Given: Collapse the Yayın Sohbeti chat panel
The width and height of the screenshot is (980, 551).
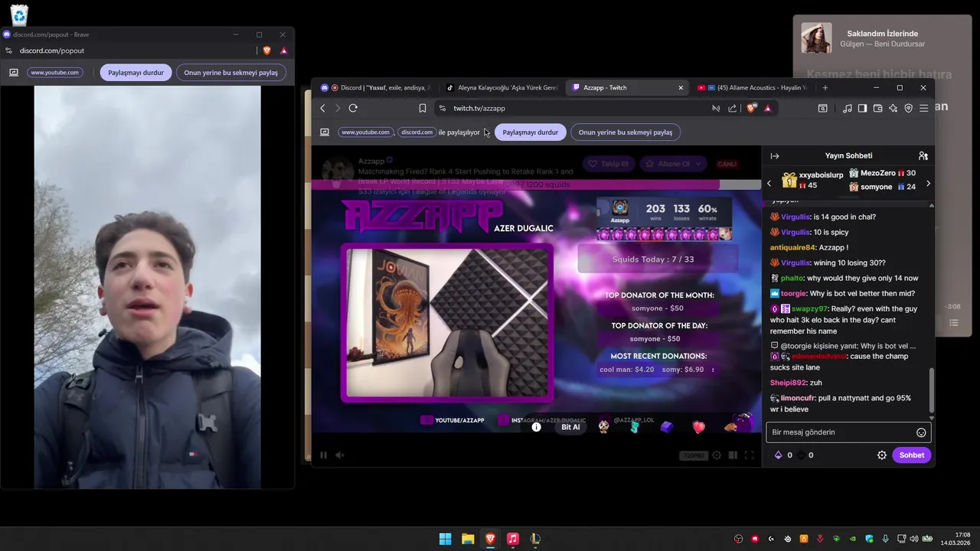Looking at the screenshot, I should click(775, 156).
